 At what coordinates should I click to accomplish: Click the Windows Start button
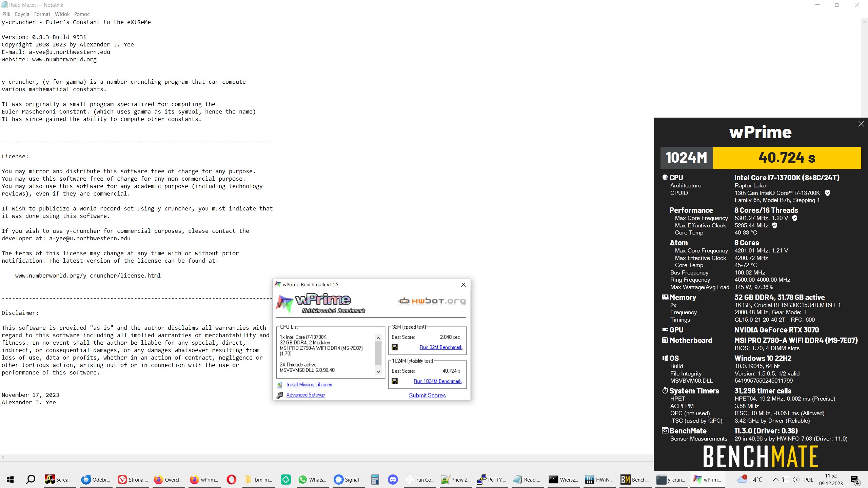pos(10,480)
